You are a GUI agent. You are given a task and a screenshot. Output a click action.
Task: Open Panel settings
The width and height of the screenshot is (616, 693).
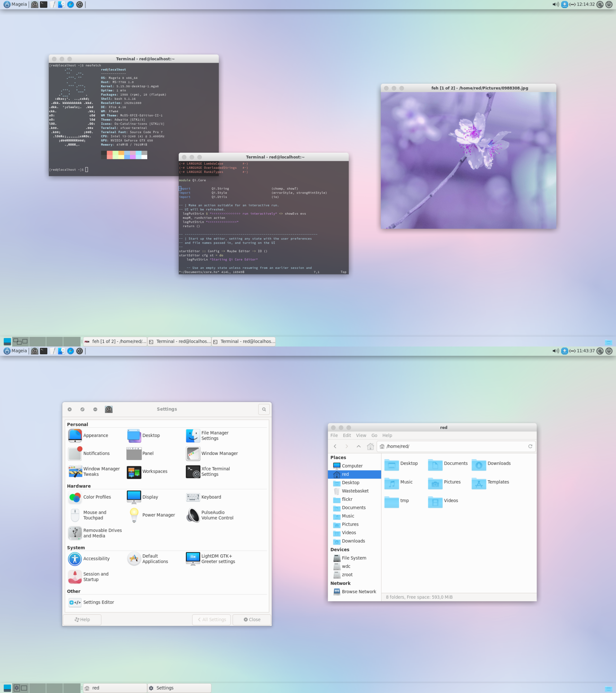(140, 453)
